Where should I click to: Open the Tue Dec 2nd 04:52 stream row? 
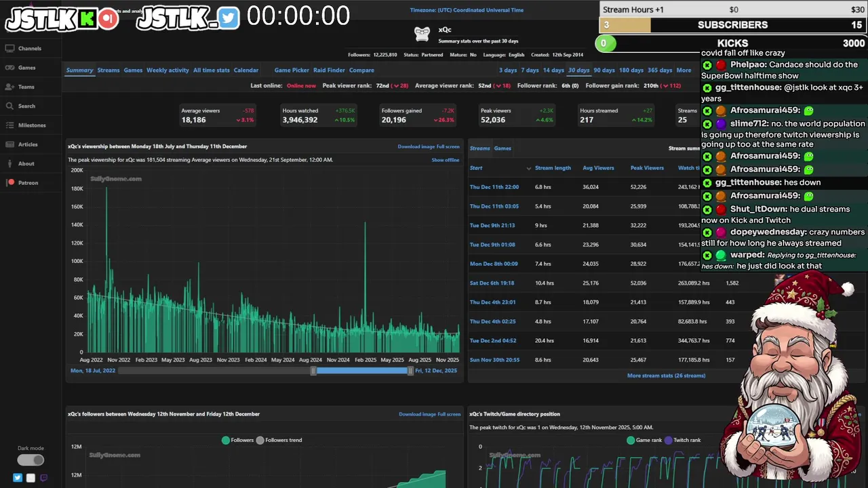[492, 341]
